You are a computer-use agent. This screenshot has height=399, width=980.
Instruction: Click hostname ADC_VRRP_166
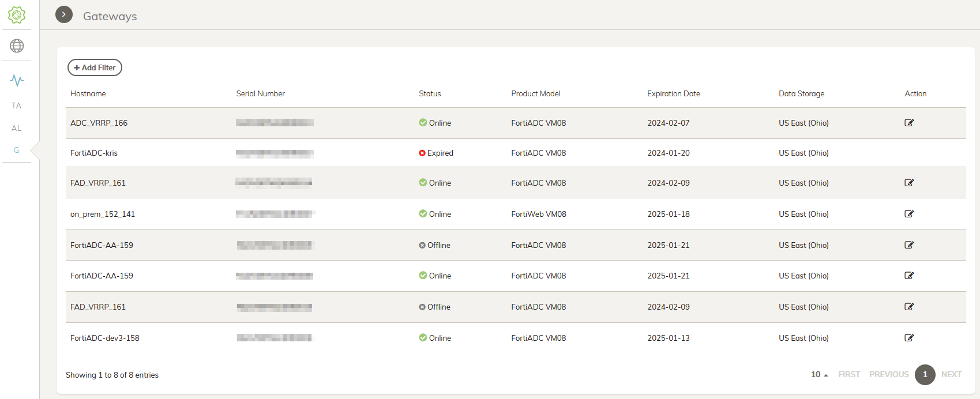[99, 123]
